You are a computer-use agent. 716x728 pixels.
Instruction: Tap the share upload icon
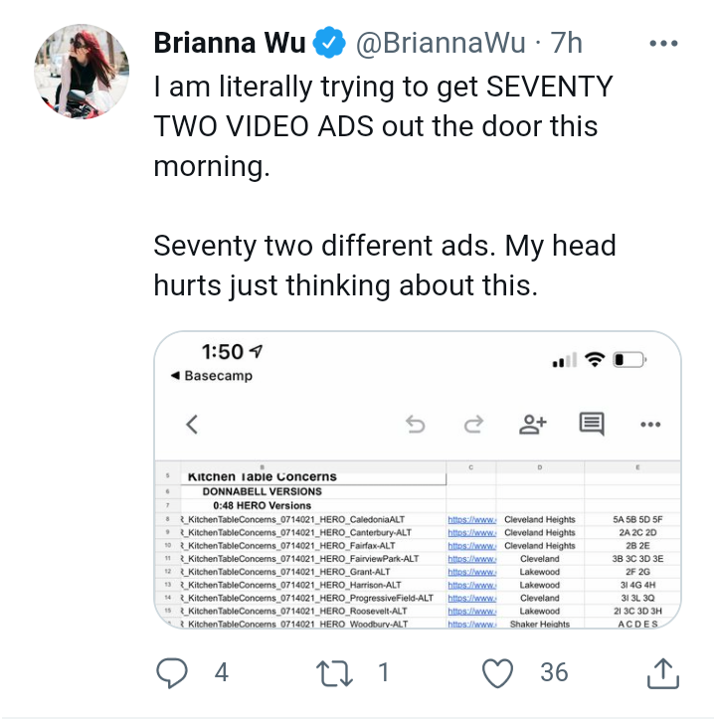pos(663,672)
